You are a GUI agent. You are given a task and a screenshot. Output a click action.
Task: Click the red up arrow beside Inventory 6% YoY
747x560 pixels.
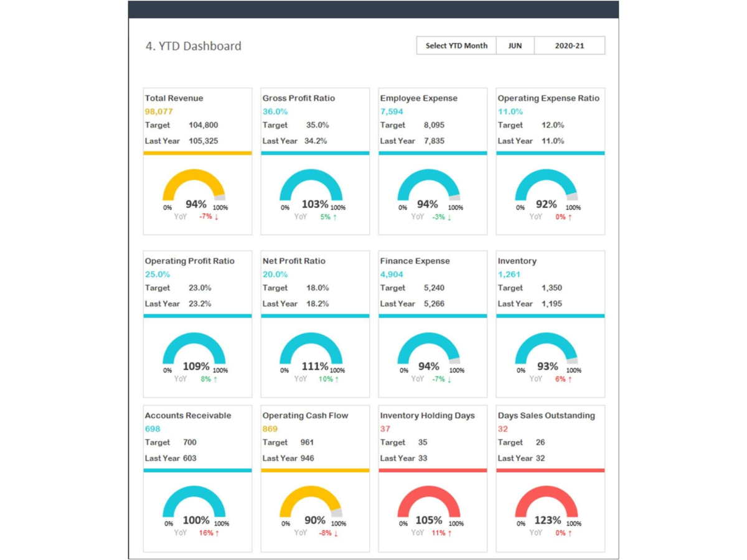coord(570,378)
